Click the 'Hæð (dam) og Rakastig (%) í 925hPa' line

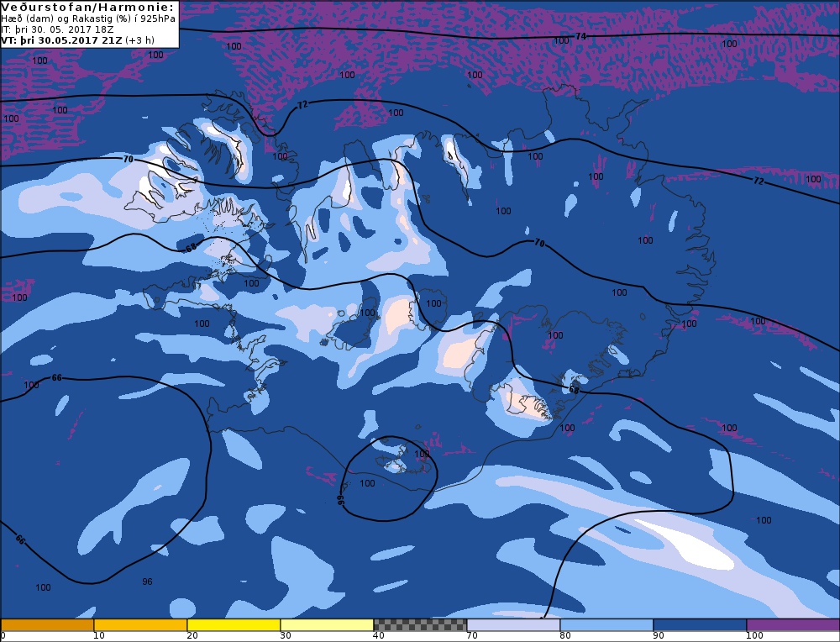[x=88, y=18]
